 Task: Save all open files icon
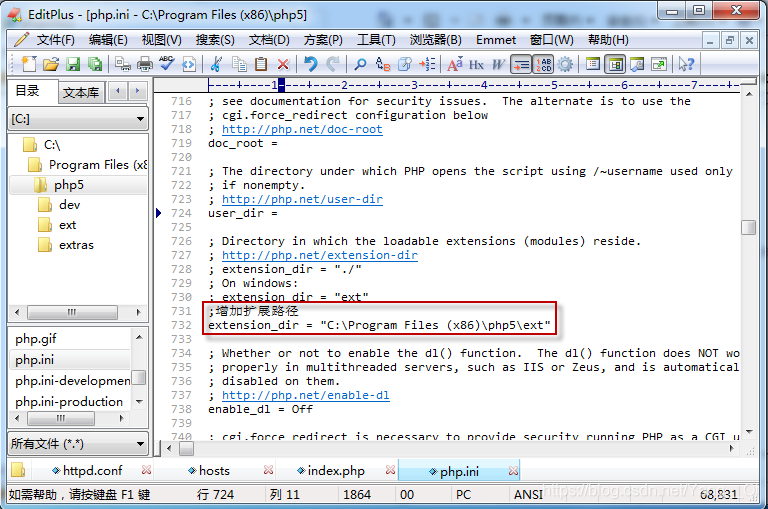pyautogui.click(x=95, y=64)
